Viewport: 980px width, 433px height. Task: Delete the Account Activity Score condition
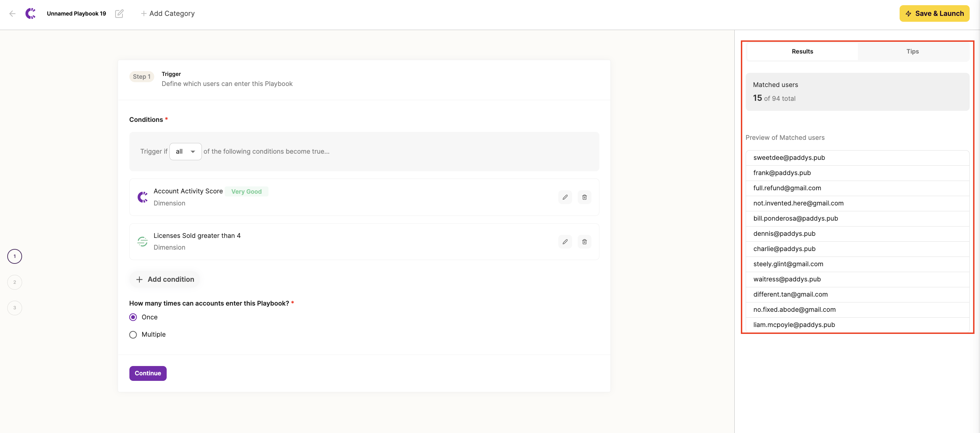[584, 197]
